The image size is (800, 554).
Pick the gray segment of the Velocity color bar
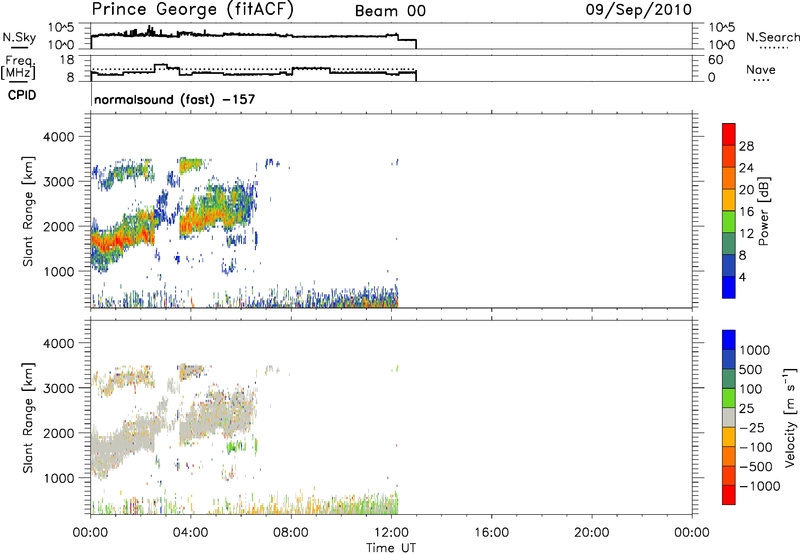pyautogui.click(x=729, y=418)
